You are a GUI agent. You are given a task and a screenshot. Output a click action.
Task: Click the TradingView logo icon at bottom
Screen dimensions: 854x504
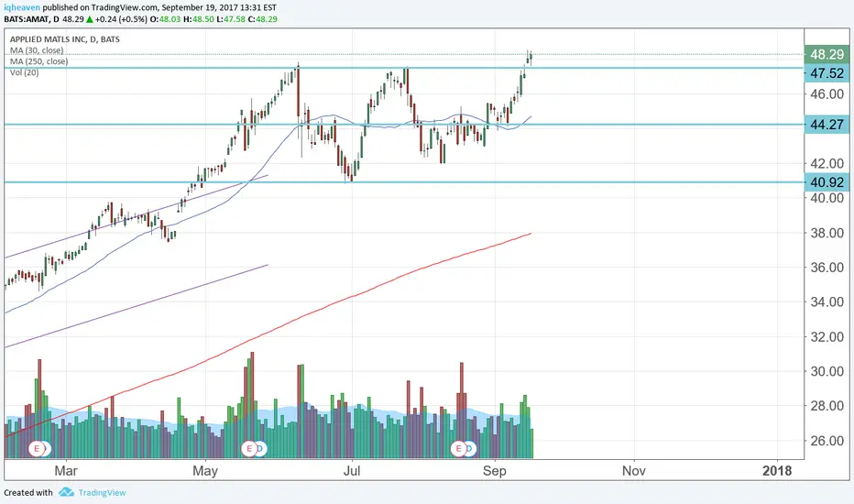pyautogui.click(x=67, y=492)
